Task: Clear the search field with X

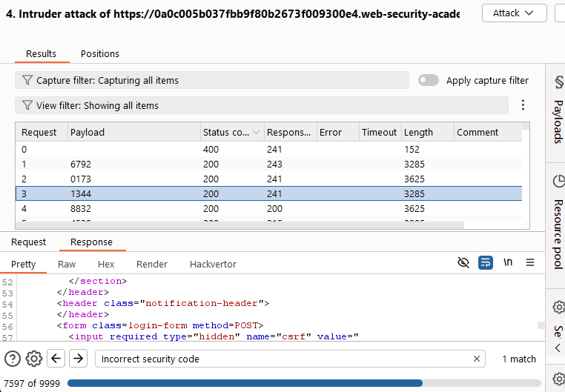Action: [x=476, y=359]
